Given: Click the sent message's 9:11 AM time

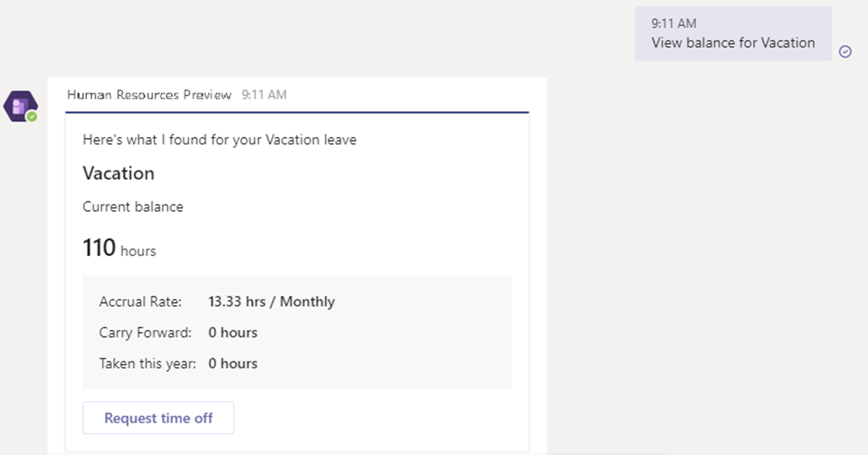Looking at the screenshot, I should tap(674, 24).
